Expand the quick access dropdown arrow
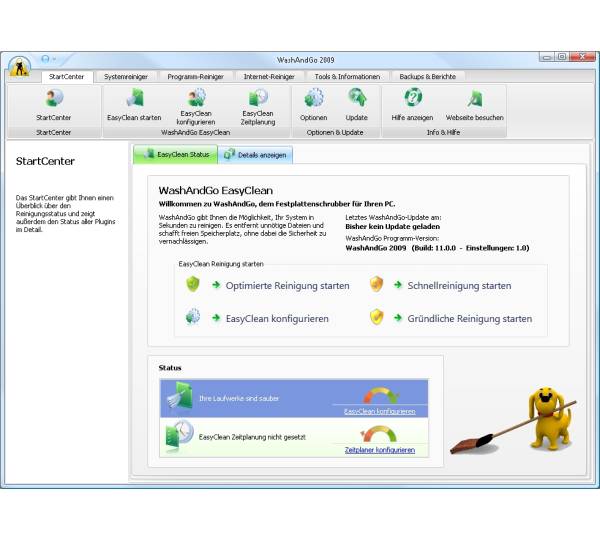This screenshot has width=600, height=540. click(54, 59)
